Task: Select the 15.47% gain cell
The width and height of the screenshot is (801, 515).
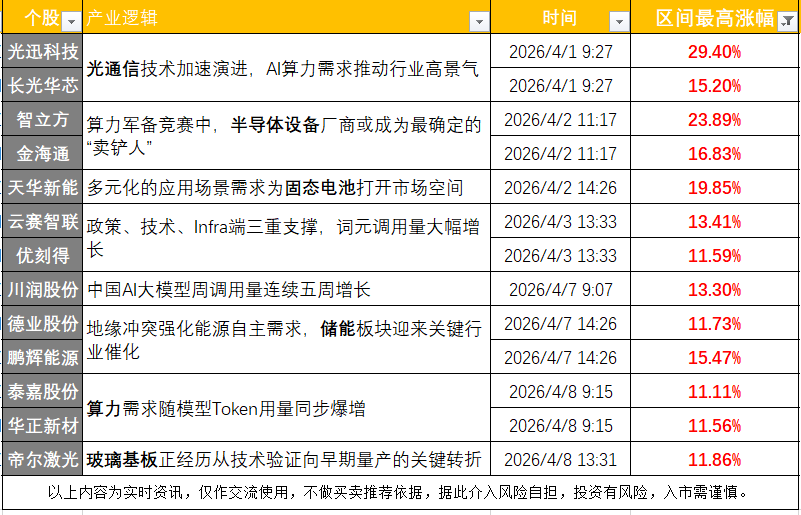Action: pos(714,358)
